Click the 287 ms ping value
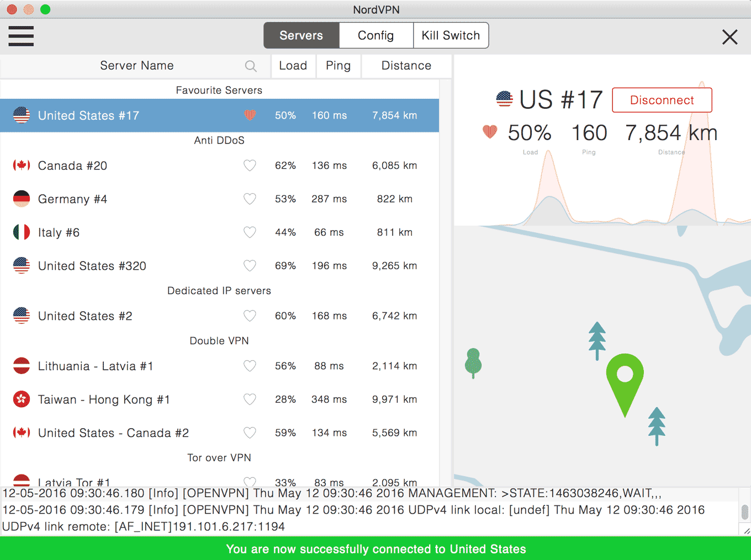The image size is (751, 560). point(329,199)
